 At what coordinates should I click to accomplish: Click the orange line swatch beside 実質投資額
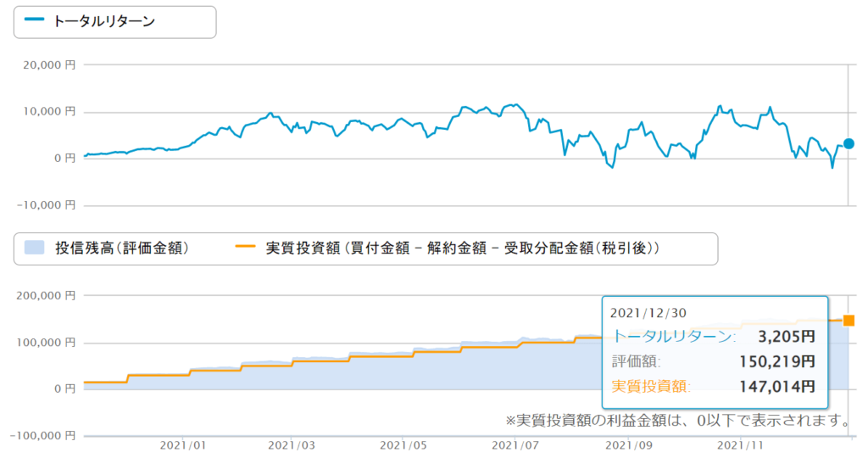pos(245,246)
